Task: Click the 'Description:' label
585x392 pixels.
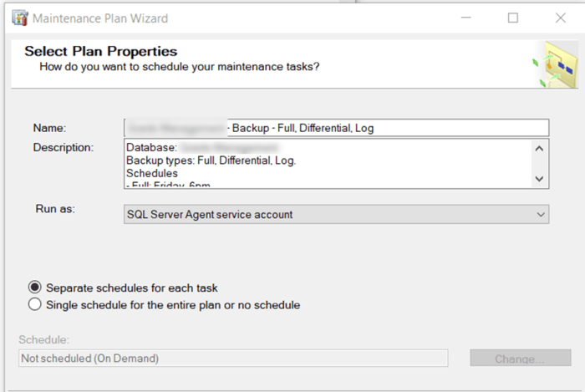Action: click(x=64, y=147)
